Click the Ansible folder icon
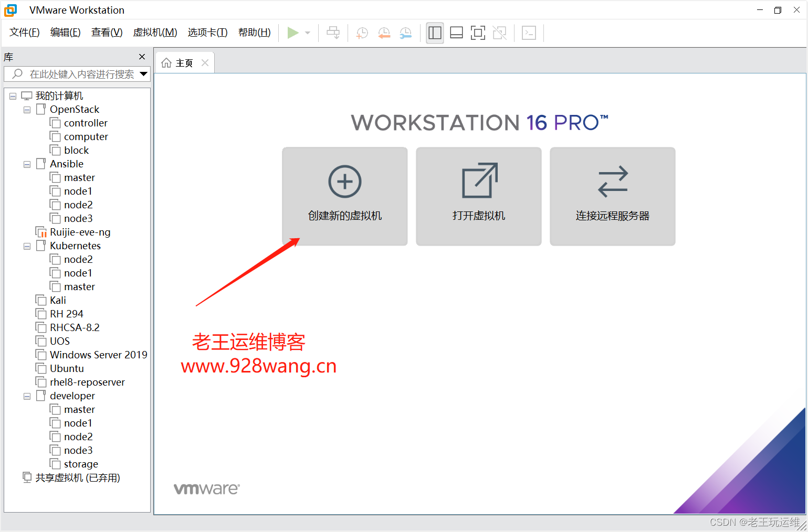 [x=41, y=164]
